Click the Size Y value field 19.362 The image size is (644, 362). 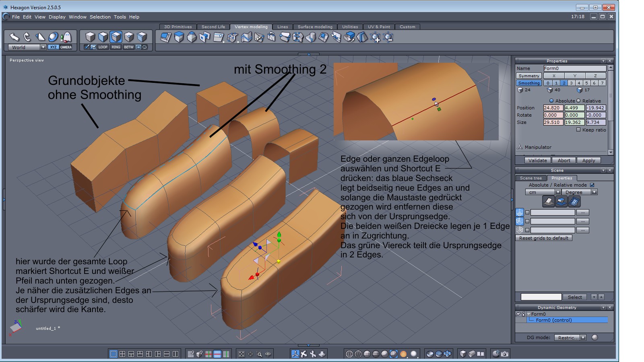[575, 122]
